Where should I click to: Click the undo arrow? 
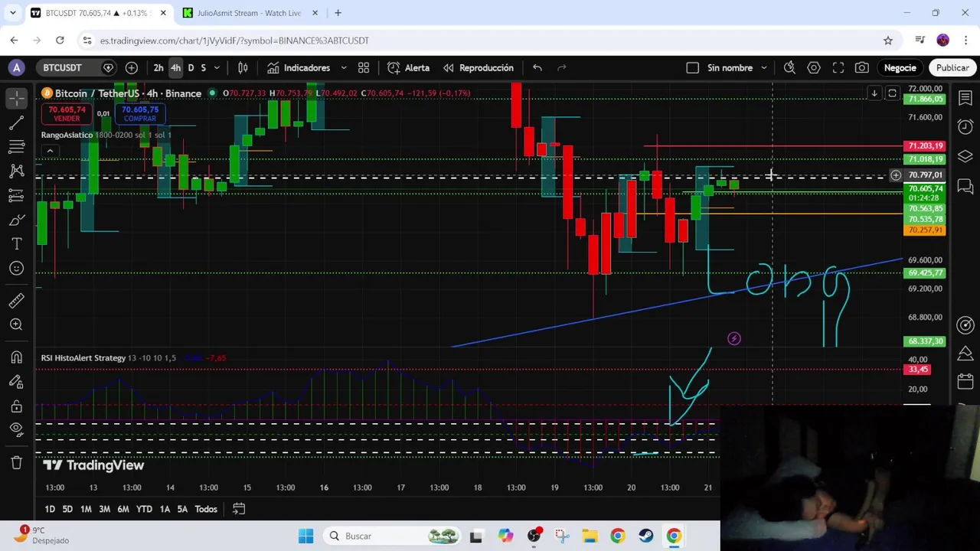pyautogui.click(x=537, y=68)
